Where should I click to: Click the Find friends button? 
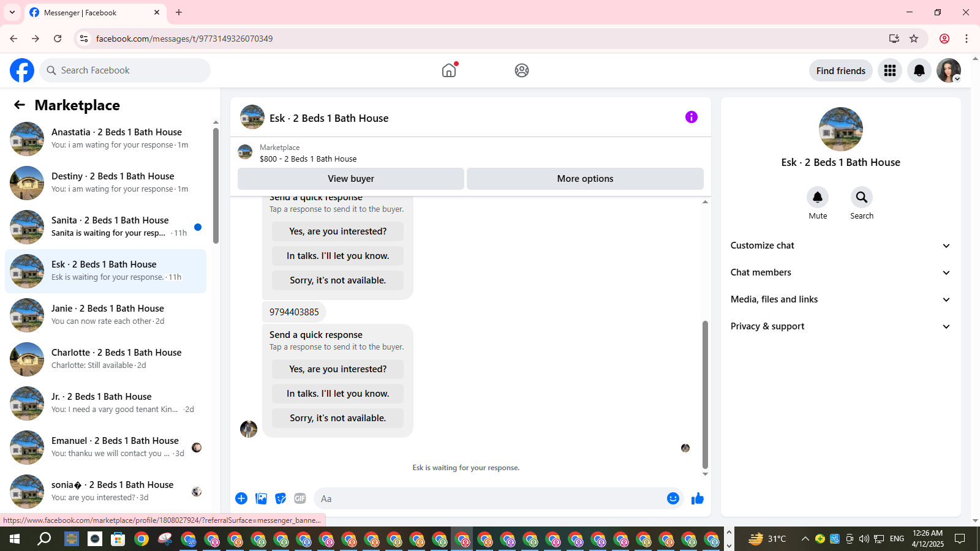click(x=840, y=70)
